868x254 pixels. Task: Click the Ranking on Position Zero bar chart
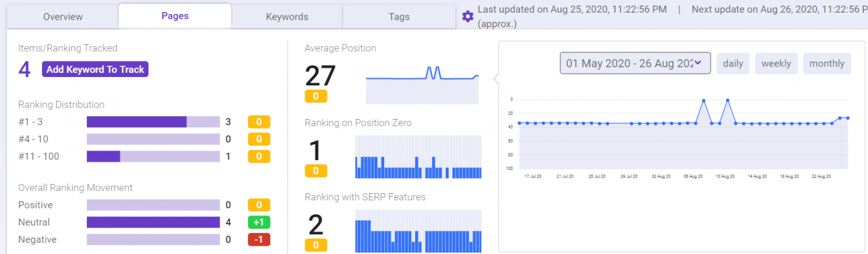418,157
